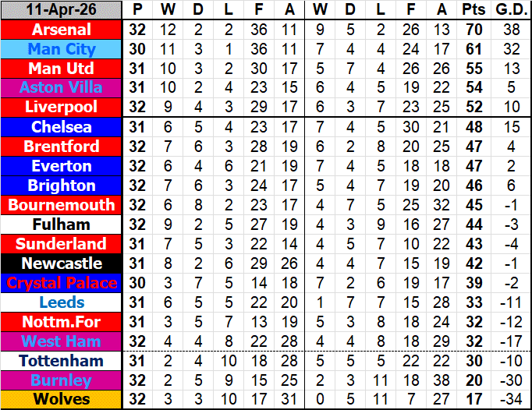Select the Man City team cell
Viewport: 532px width, 410px height.
pos(62,49)
